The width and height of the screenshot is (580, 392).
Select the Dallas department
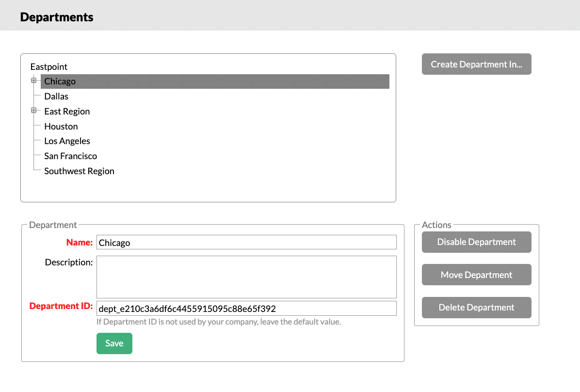point(56,96)
